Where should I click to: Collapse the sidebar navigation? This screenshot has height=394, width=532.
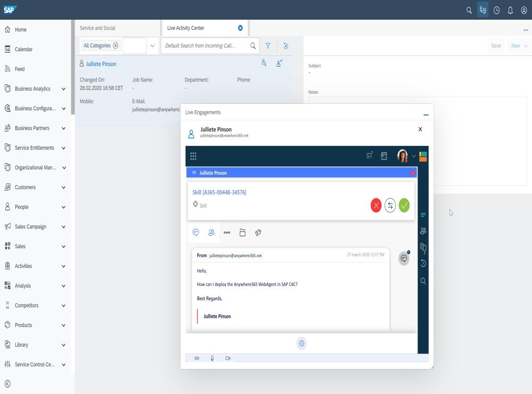coord(7,384)
